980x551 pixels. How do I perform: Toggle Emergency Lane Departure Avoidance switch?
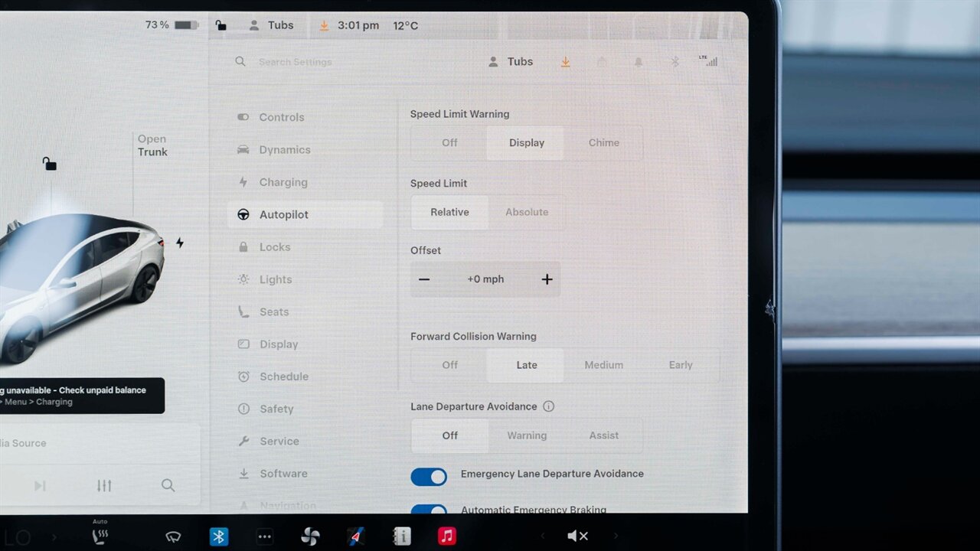click(429, 477)
